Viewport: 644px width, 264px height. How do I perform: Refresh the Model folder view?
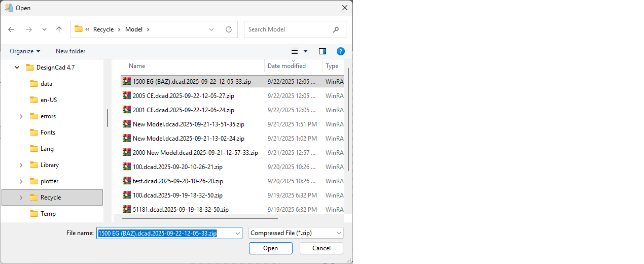229,29
